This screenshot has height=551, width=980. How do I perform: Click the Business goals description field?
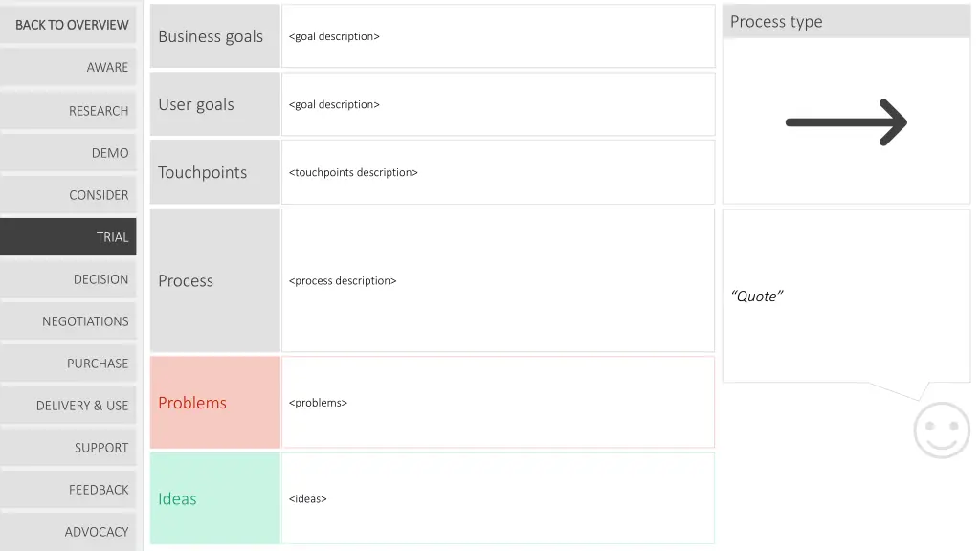[x=498, y=36]
